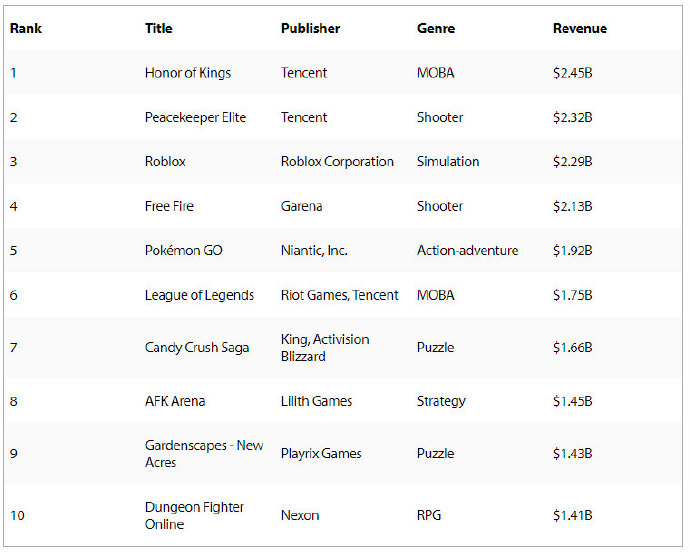The width and height of the screenshot is (690, 552).
Task: Click the King, Activision Blizzard cell
Action: (x=325, y=348)
